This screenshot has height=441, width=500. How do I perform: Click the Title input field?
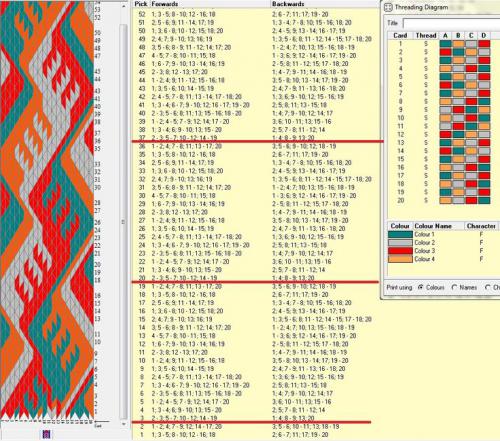(x=451, y=23)
